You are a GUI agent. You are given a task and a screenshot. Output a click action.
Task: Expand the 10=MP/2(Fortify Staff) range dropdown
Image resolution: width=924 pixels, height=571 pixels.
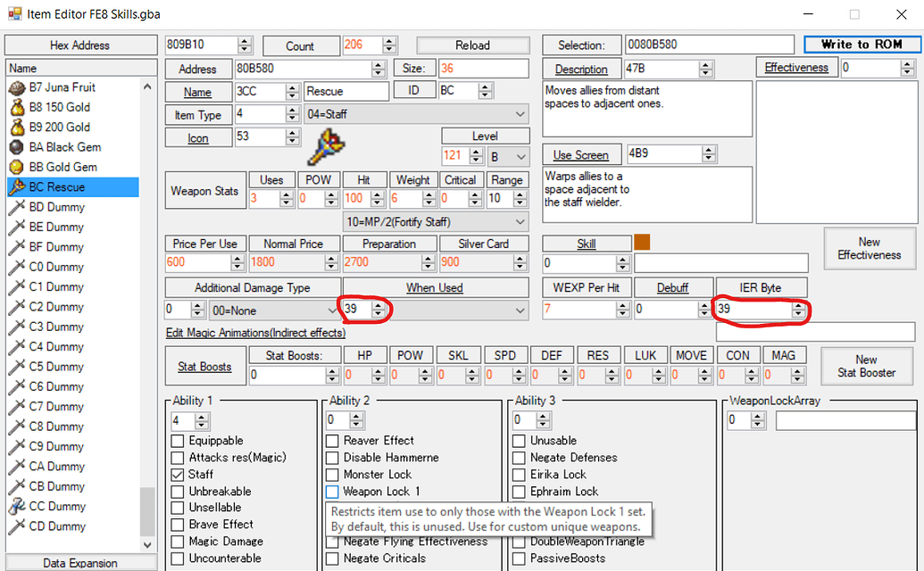click(x=436, y=222)
